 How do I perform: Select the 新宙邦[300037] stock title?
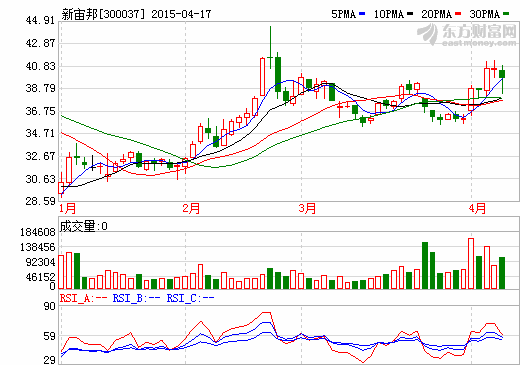click(x=104, y=14)
